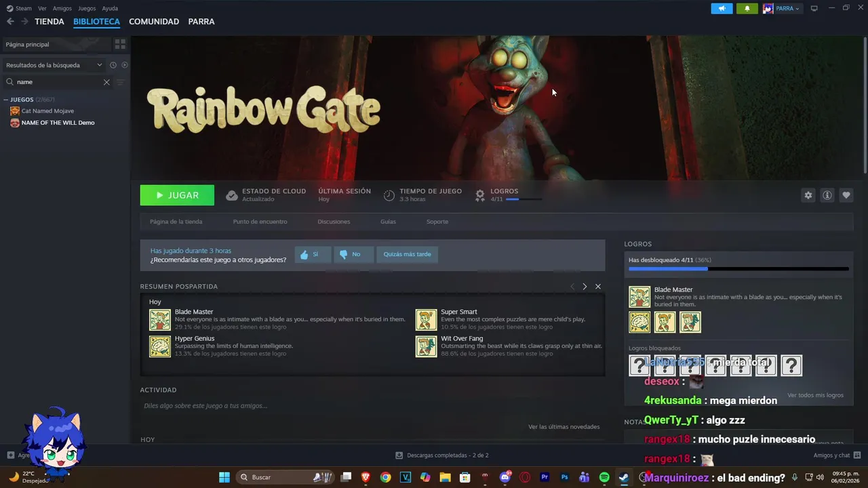Collapse the JUEGOS category
Image resolution: width=868 pixels, height=488 pixels.
6,100
